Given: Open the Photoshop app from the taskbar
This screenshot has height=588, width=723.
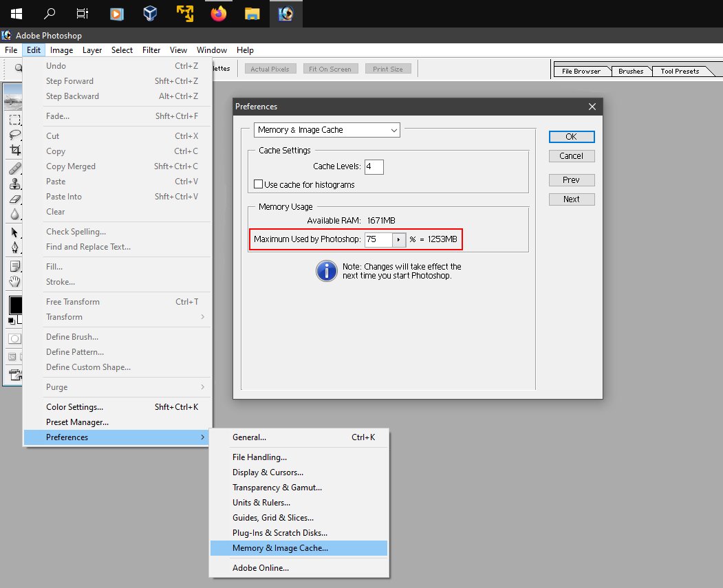Looking at the screenshot, I should (285, 14).
